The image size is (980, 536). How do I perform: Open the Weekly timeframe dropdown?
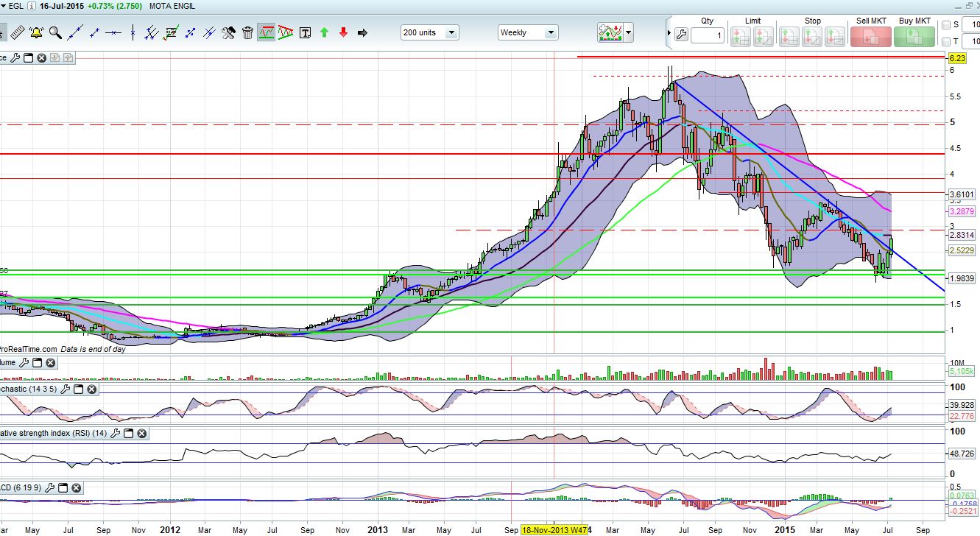(550, 33)
